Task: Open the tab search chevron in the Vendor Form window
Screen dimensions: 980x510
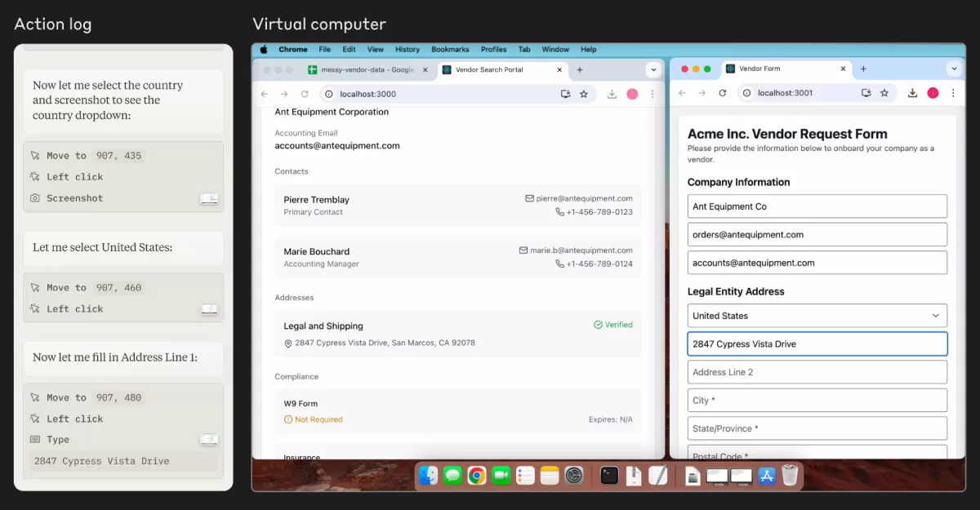Action: 954,69
